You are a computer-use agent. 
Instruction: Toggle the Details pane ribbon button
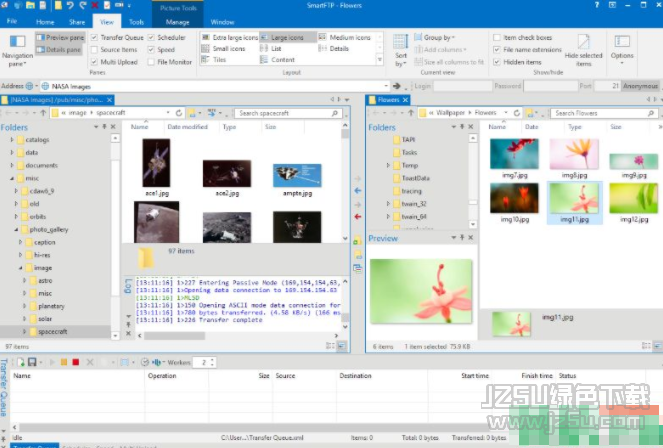(x=58, y=50)
